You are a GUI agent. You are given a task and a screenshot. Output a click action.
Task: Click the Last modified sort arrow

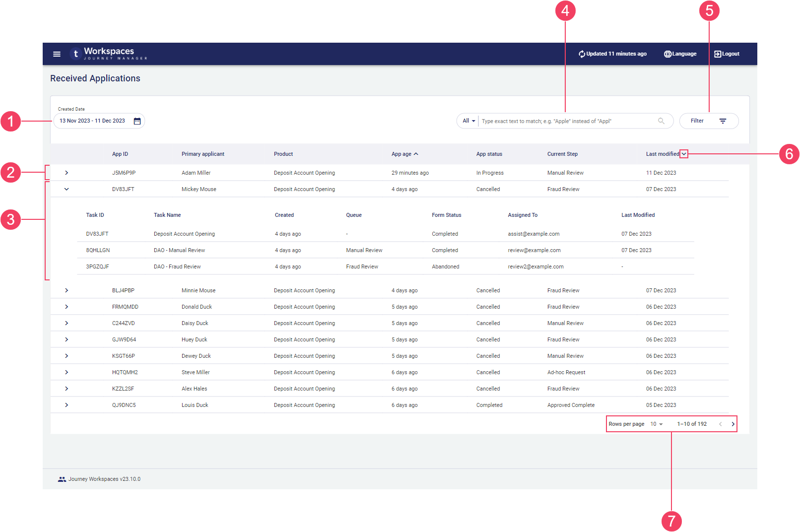(684, 154)
